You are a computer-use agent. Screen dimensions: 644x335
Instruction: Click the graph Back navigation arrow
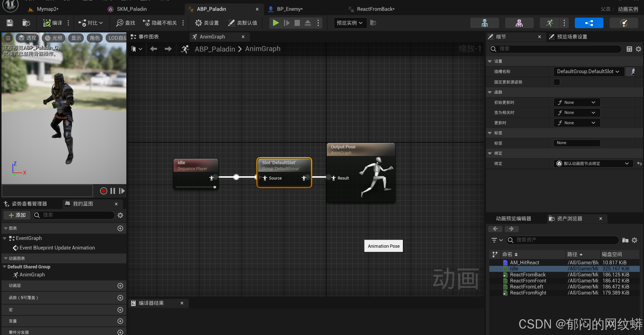[x=154, y=49]
